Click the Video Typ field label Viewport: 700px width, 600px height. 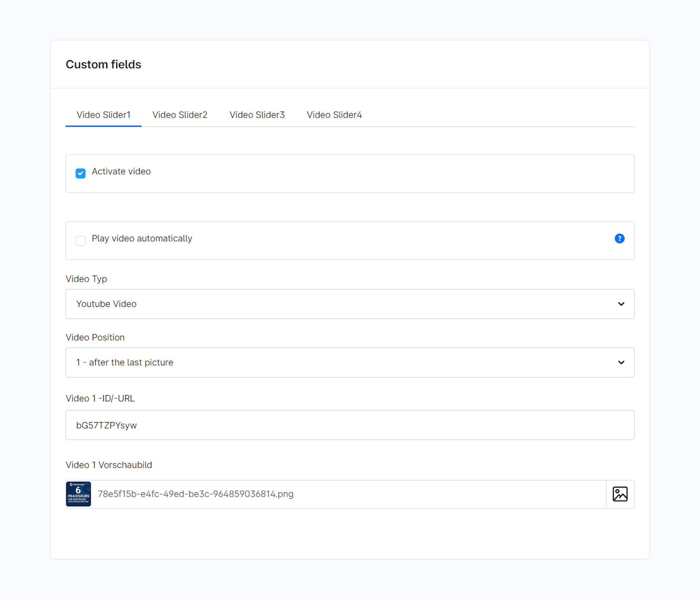(x=86, y=279)
